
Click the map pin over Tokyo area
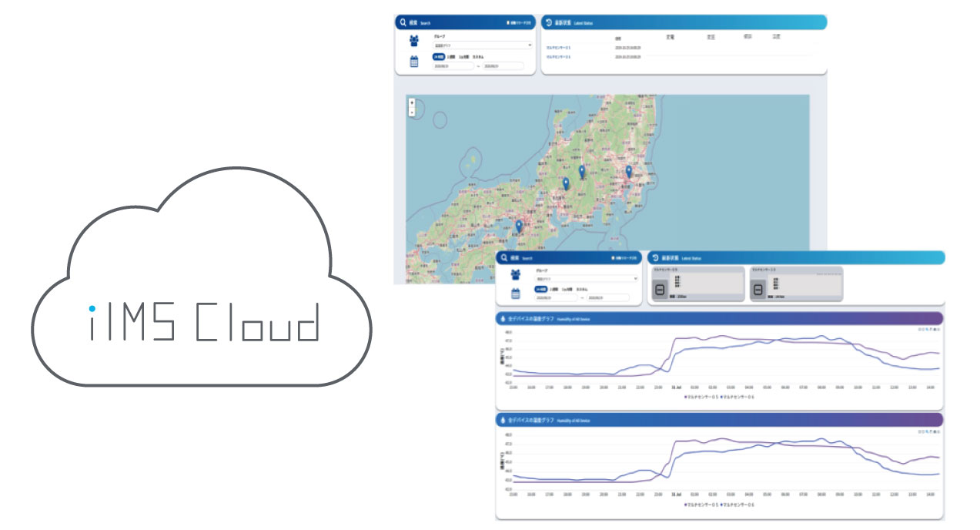click(628, 173)
